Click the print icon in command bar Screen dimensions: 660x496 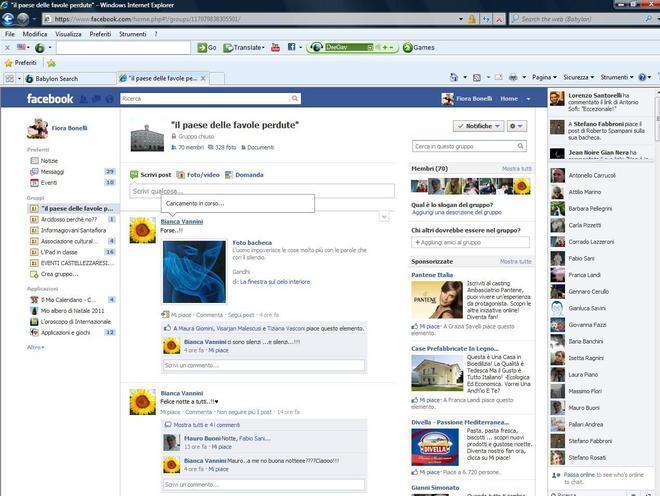pos(513,77)
